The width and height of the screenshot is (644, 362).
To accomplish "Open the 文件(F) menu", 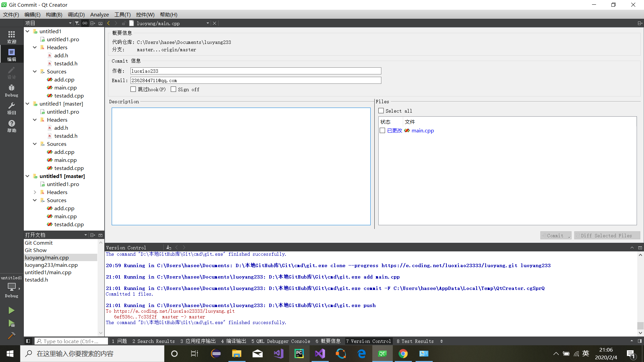I will pyautogui.click(x=11, y=15).
